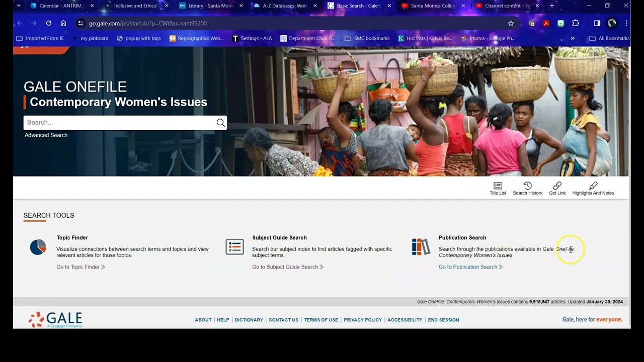Close the Calendar - ANTRIM tab
644x362 pixels.
point(92,6)
